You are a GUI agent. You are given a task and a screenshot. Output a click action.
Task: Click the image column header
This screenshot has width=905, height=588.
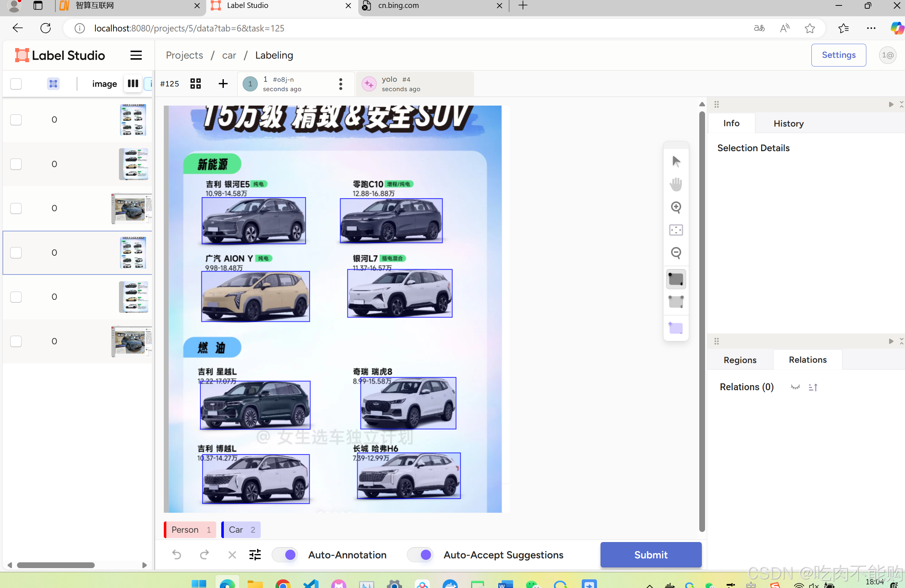click(104, 84)
